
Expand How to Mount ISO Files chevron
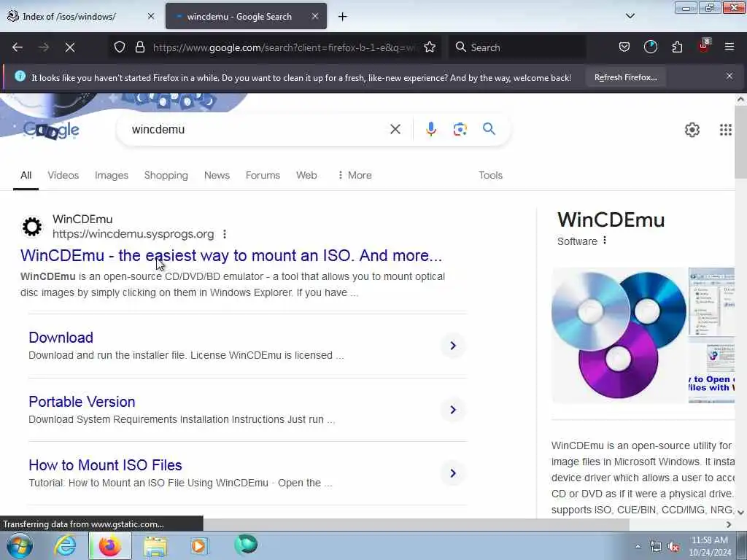453,473
